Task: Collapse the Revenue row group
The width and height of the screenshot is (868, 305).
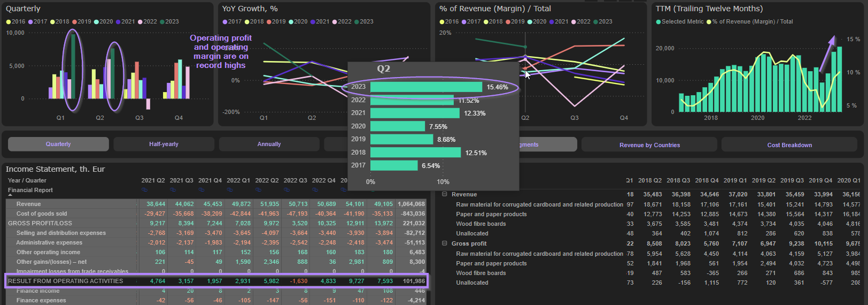Action: [x=444, y=194]
